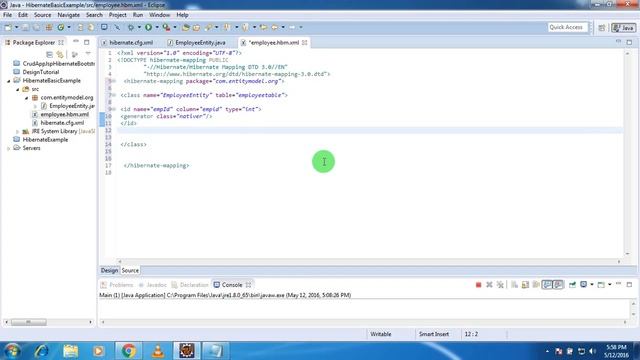
Task: Open the Project menu
Action: point(118,15)
